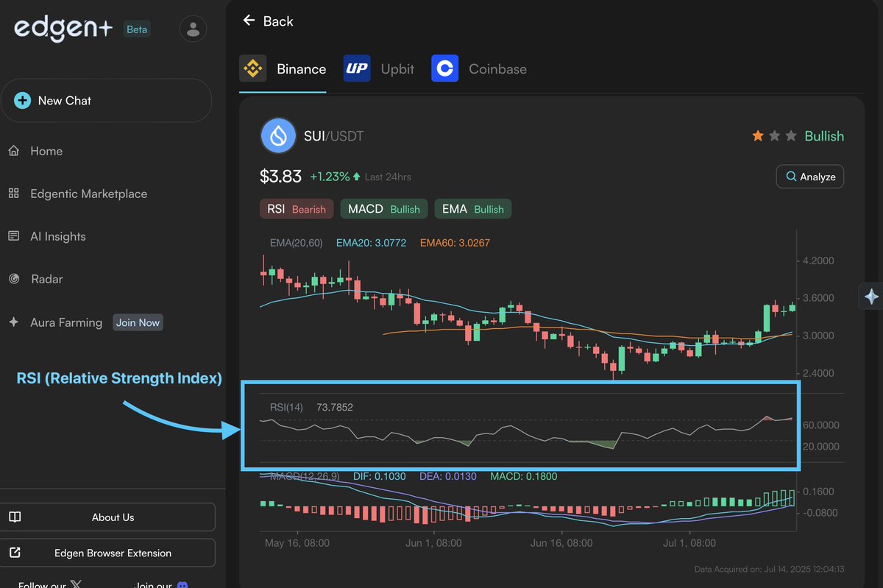883x588 pixels.
Task: Click the Edgen Browser Extension external-link icon
Action: coord(15,553)
